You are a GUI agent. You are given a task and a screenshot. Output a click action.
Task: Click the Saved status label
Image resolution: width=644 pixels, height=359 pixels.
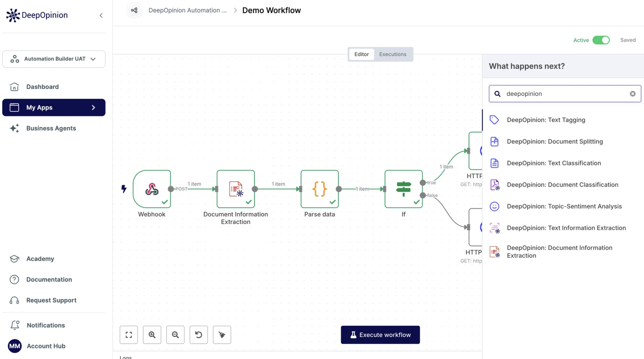[628, 40]
